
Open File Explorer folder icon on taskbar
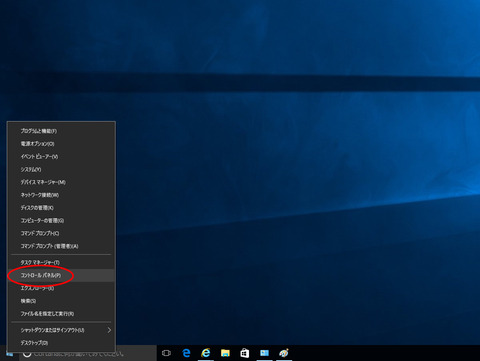[x=225, y=353]
